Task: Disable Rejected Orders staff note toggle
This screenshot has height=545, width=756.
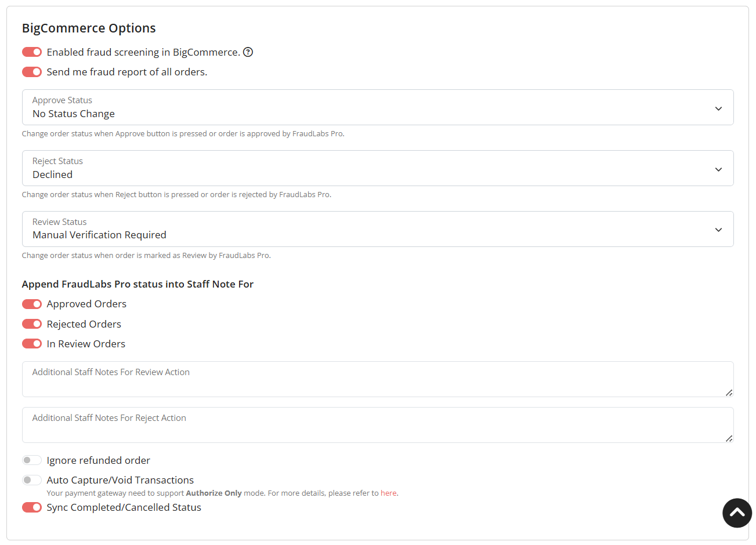Action: 32,324
